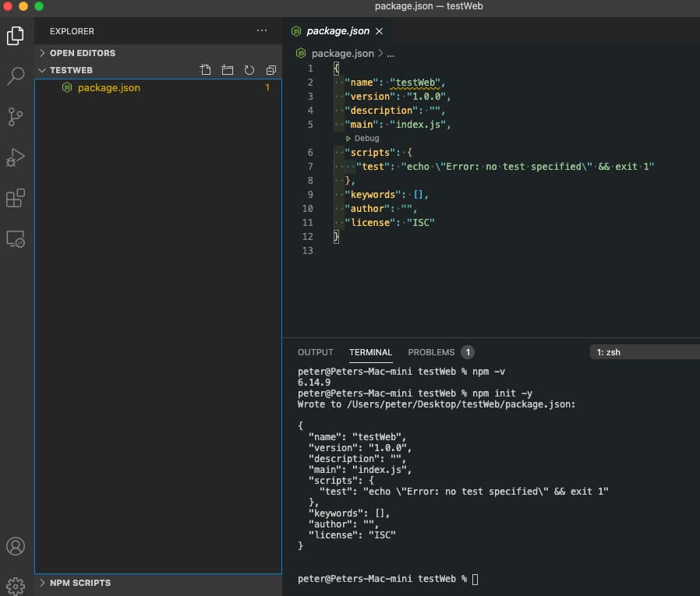
Task: Refresh the Explorer with the refresh icon
Action: point(249,70)
